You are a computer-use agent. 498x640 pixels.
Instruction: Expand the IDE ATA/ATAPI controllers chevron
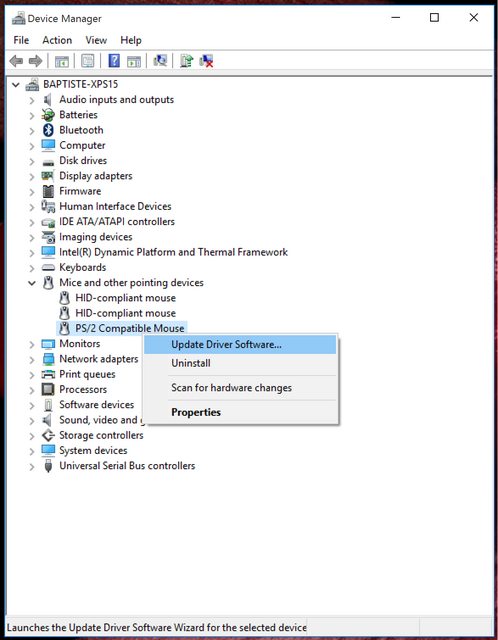[32, 222]
